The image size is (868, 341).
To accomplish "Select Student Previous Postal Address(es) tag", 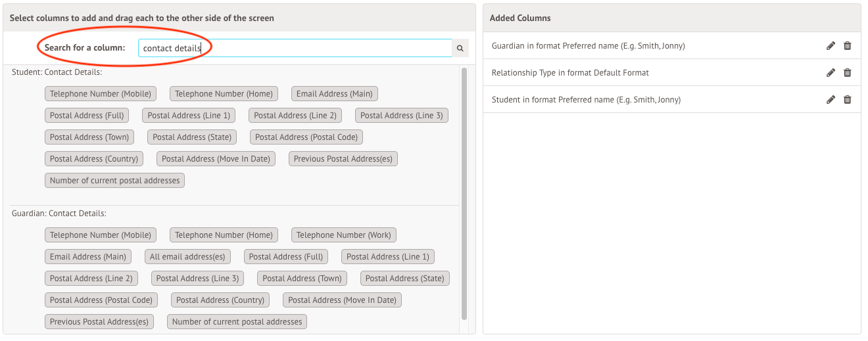I will [x=343, y=159].
